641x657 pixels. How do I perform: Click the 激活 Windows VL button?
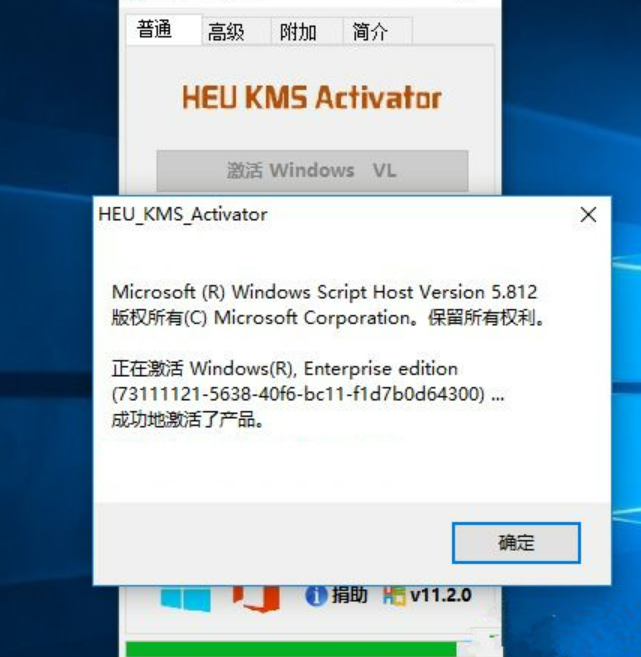(312, 171)
